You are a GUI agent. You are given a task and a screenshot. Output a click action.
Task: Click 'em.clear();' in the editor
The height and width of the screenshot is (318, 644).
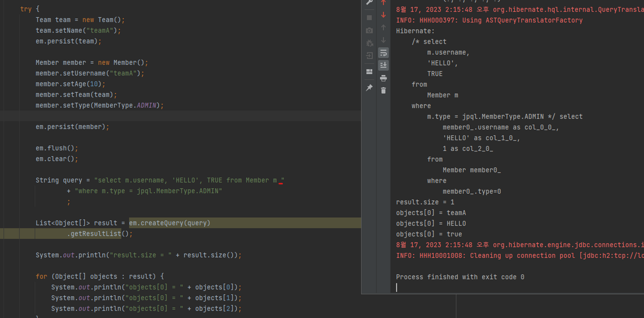pyautogui.click(x=57, y=159)
